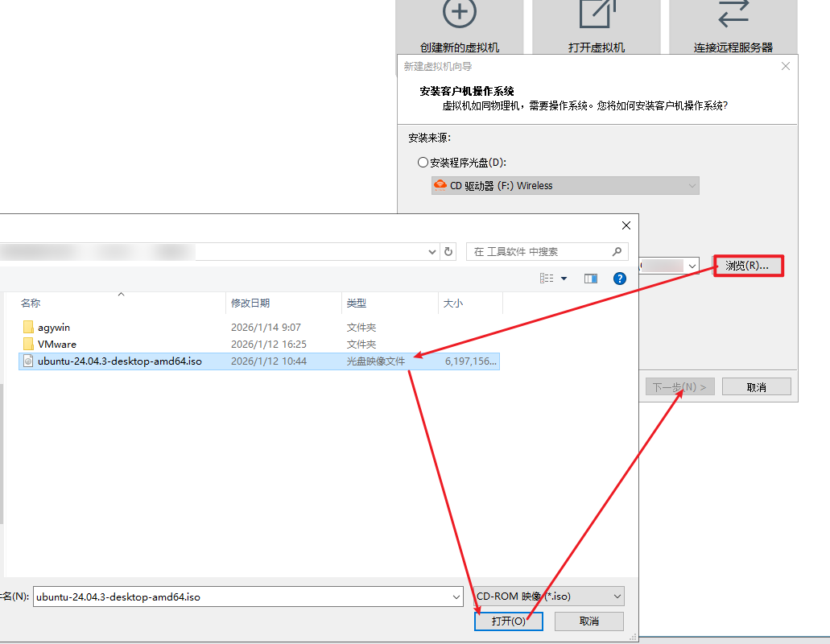This screenshot has width=830, height=644.
Task: Open the view options dropdown arrow
Action: [564, 279]
